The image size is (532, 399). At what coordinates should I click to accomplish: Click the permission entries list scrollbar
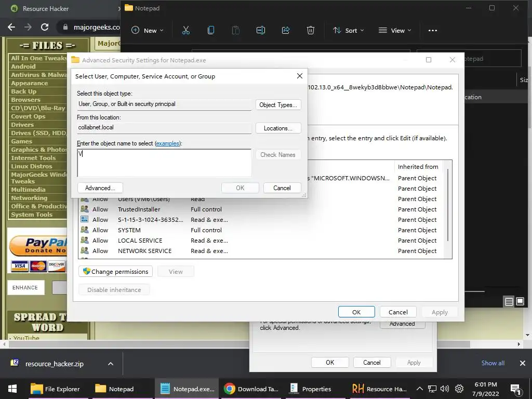pos(448,205)
